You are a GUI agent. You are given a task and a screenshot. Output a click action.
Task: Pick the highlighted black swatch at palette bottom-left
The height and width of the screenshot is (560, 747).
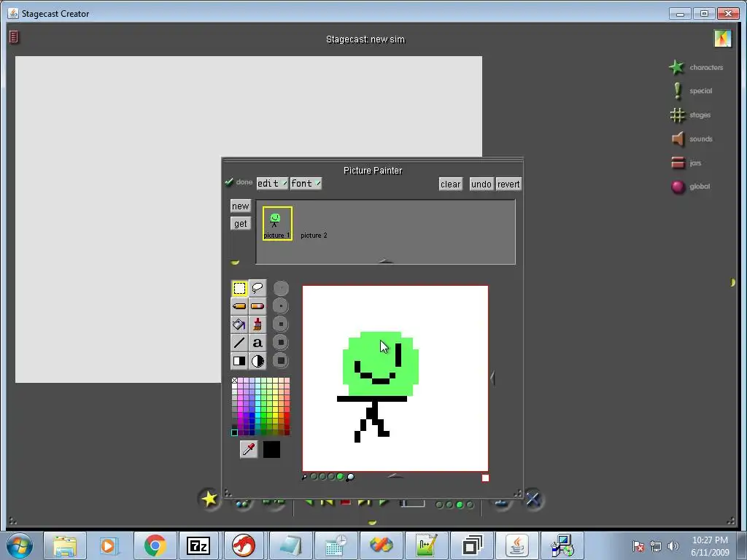[x=234, y=432]
